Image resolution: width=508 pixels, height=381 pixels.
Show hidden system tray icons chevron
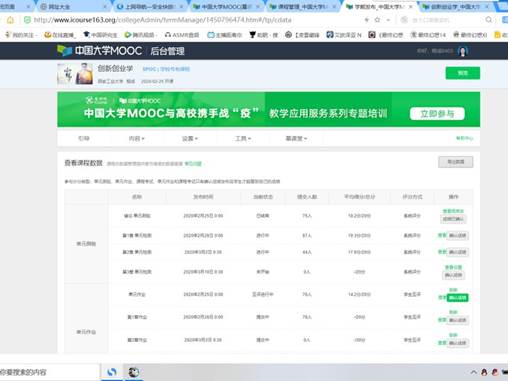[473, 372]
